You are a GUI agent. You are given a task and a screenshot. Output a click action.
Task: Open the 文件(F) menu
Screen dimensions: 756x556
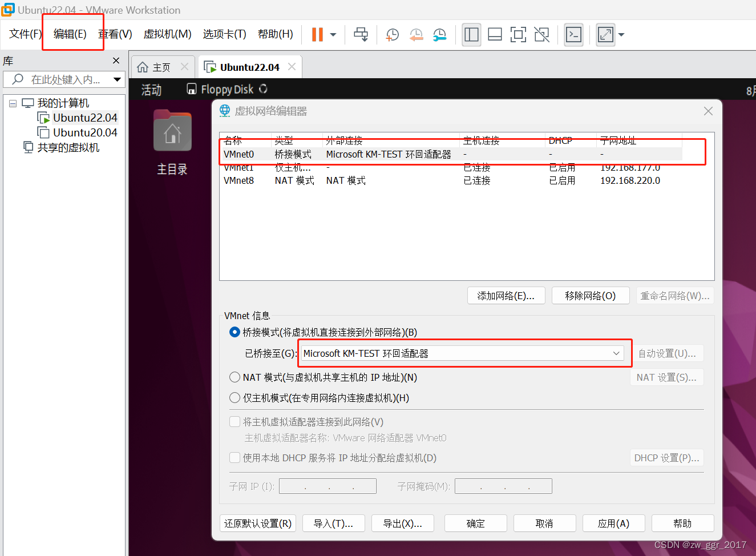pos(26,34)
